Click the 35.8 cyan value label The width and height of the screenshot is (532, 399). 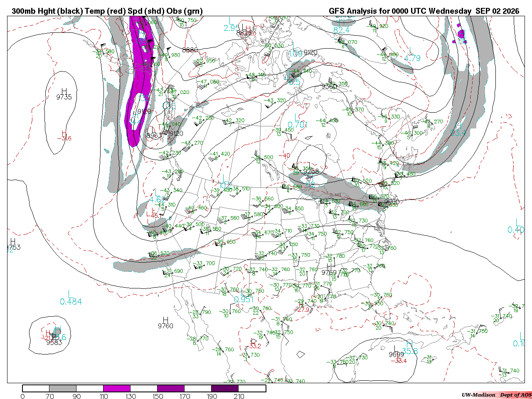click(x=410, y=351)
